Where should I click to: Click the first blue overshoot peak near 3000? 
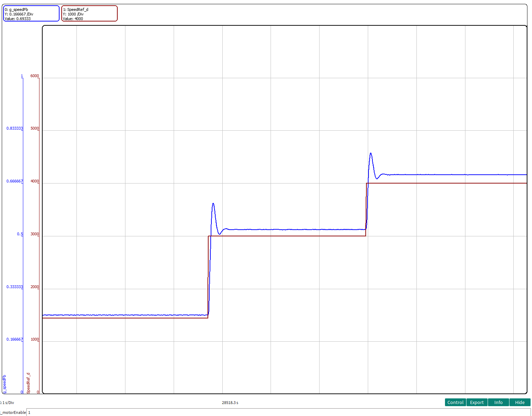tap(213, 204)
